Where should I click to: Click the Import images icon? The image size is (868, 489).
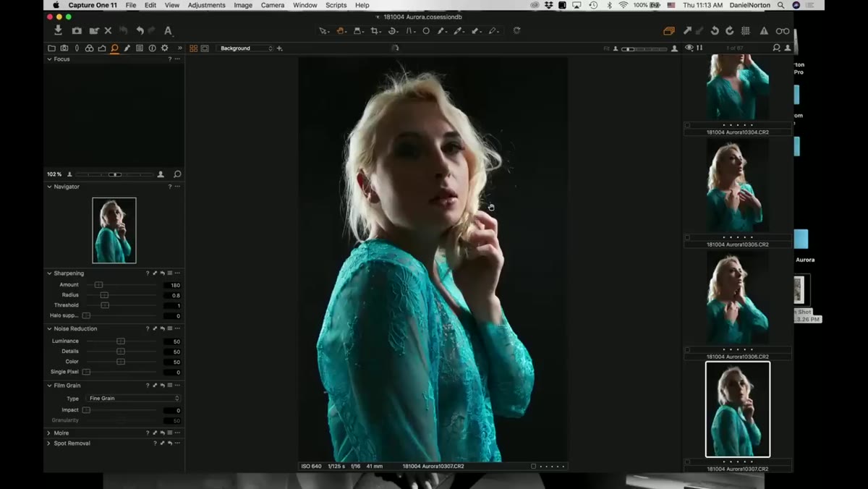pyautogui.click(x=58, y=30)
